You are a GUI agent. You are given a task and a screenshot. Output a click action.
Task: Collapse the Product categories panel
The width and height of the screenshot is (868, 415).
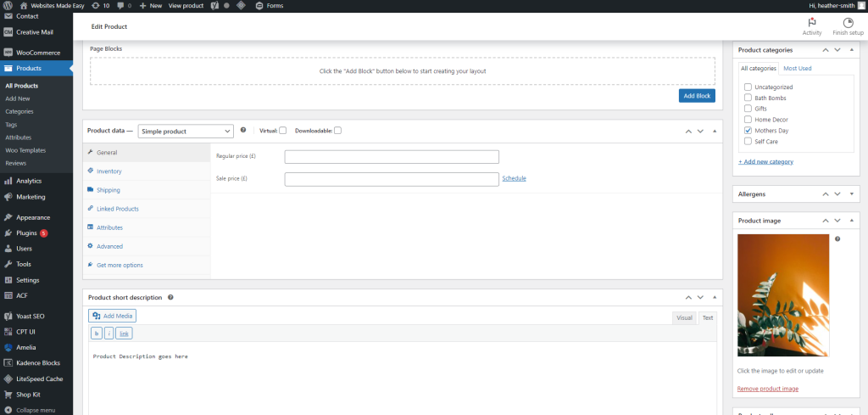pos(852,50)
